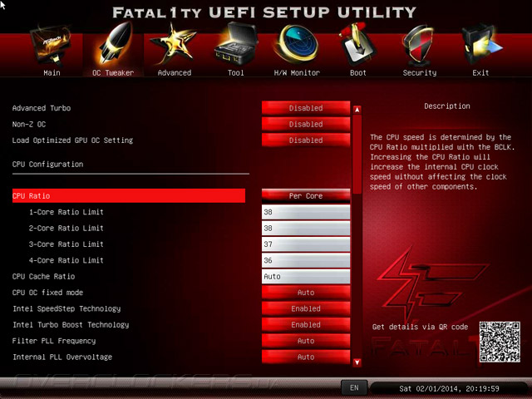Click the Advanced star icon
This screenshot has width=532, height=399.
(x=174, y=45)
